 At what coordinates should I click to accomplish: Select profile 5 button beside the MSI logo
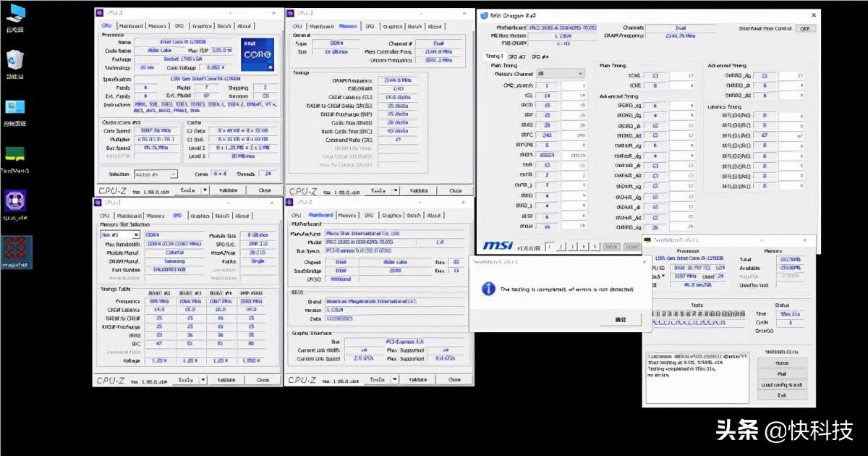tap(595, 246)
